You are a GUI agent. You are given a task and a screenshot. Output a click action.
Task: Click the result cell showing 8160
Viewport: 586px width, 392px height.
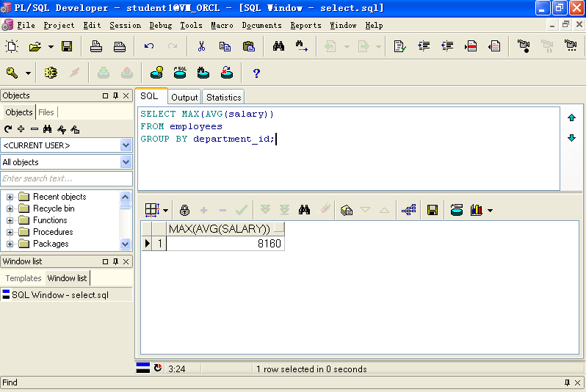225,244
